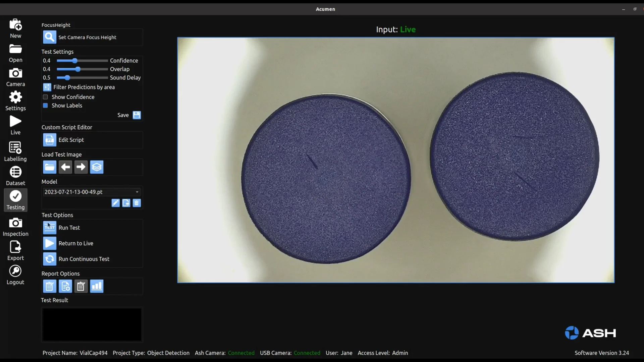
Task: Open the bar chart report icon
Action: pyautogui.click(x=97, y=286)
